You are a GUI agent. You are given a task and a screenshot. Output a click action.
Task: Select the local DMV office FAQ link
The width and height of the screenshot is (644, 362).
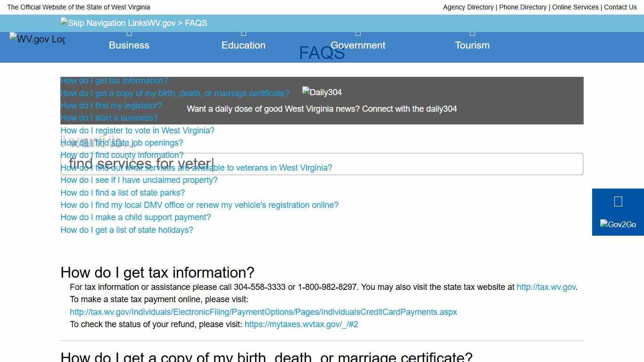[x=199, y=205]
